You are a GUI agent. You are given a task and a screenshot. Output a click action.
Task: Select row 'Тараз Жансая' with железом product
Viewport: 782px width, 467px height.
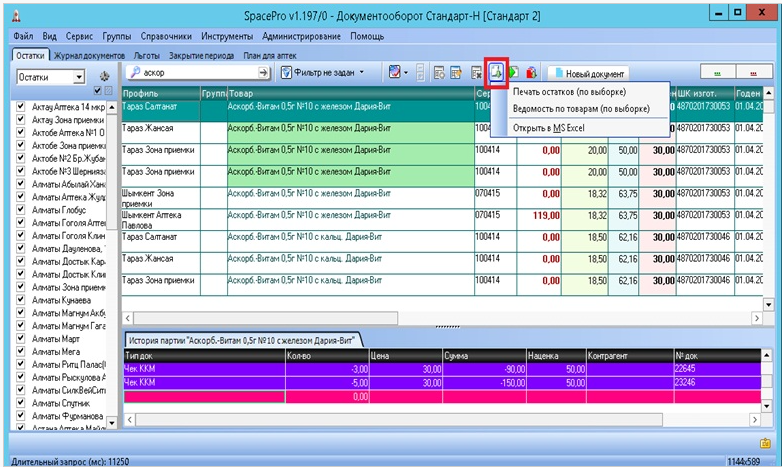442,133
